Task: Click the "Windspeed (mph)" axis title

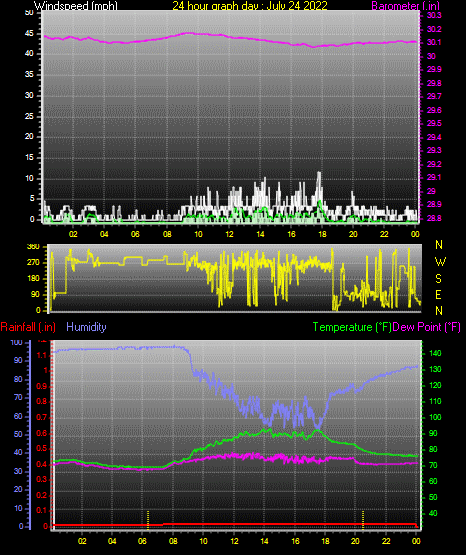Action: coord(76,6)
